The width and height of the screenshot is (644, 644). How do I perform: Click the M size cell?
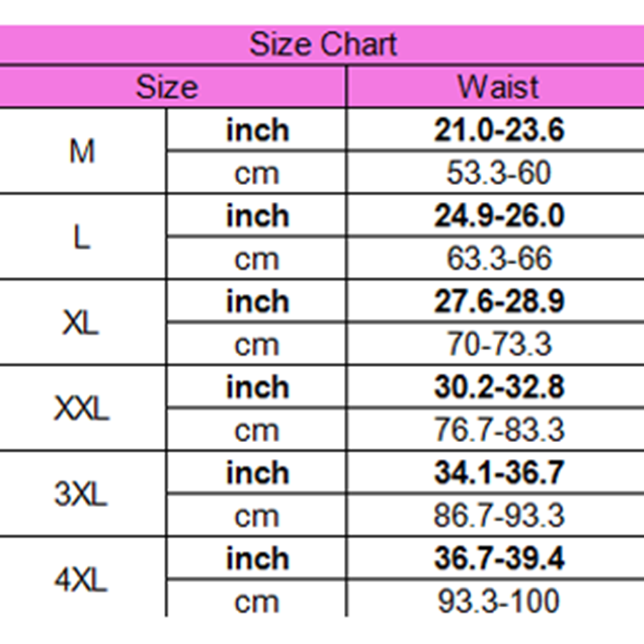click(x=82, y=152)
